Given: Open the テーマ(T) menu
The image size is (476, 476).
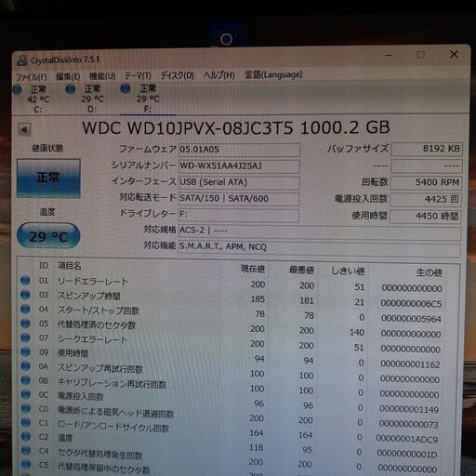Looking at the screenshot, I should (138, 75).
